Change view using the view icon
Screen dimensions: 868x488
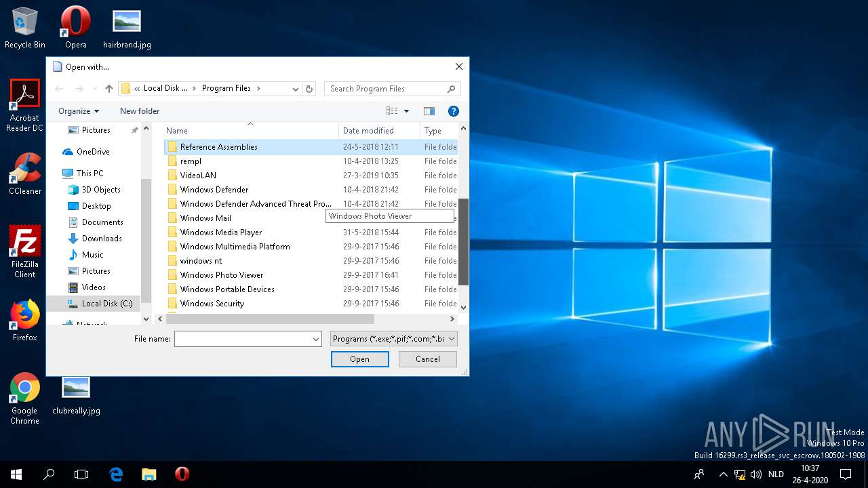click(x=392, y=111)
